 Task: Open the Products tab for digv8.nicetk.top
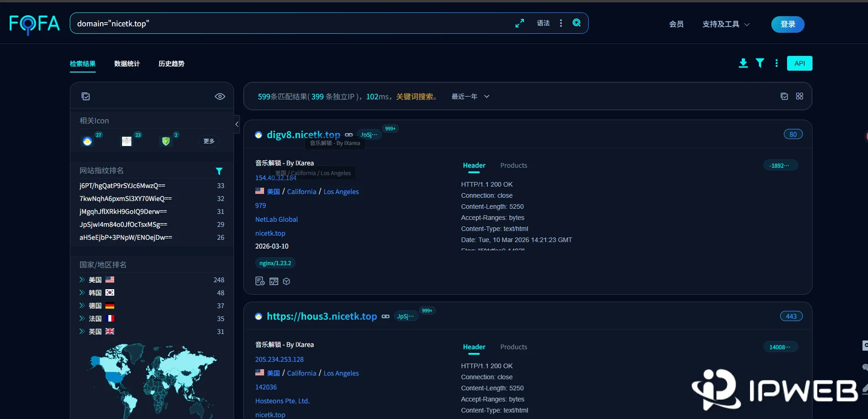click(513, 165)
